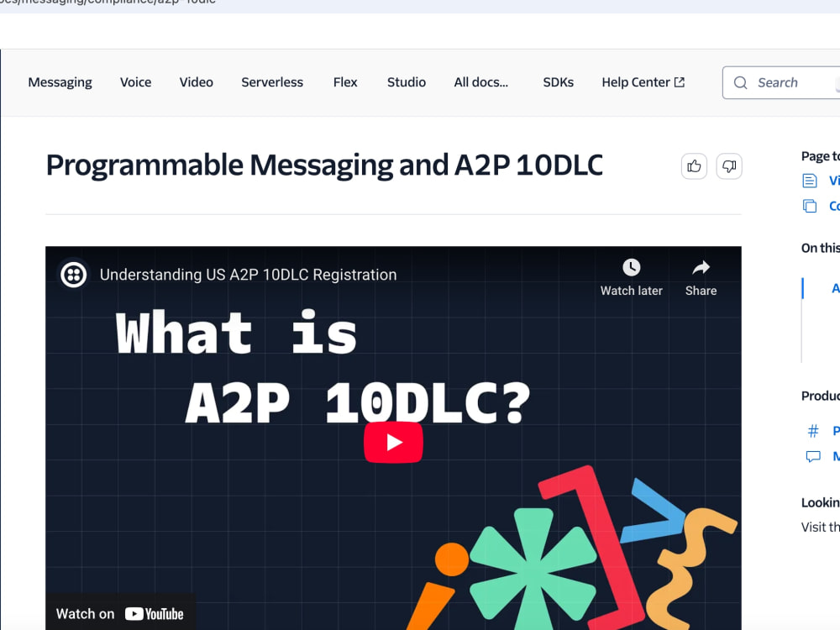Image resolution: width=840 pixels, height=630 pixels.
Task: Click the hash icon under Products
Action: point(813,431)
